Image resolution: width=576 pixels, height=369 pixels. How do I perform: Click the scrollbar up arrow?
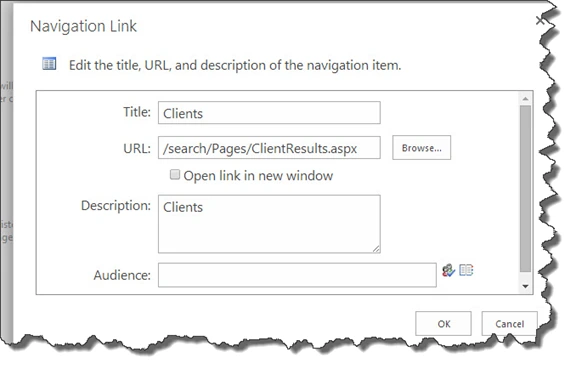click(x=525, y=98)
